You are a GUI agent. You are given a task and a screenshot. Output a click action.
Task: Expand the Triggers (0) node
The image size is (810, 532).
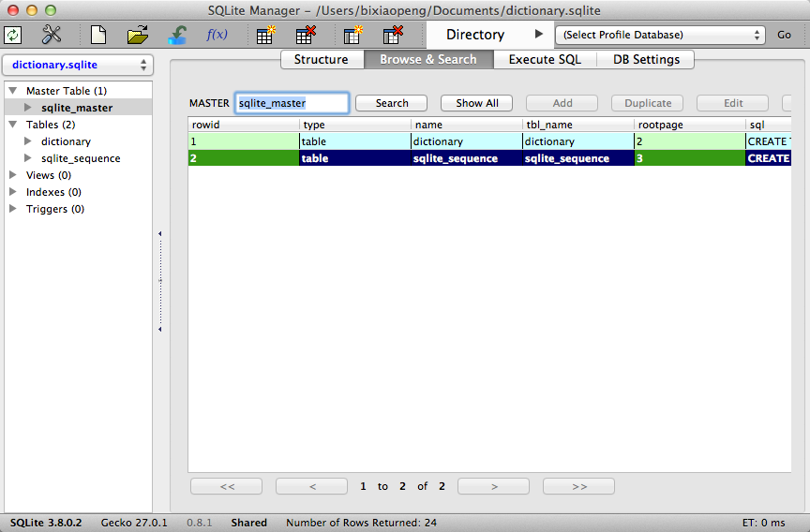[x=13, y=209]
